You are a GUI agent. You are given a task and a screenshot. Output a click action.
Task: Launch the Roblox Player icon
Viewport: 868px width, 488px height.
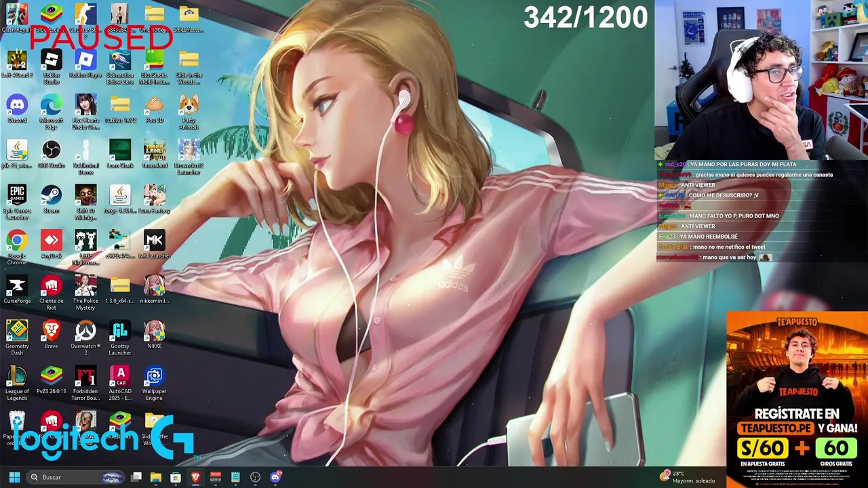pyautogui.click(x=85, y=64)
